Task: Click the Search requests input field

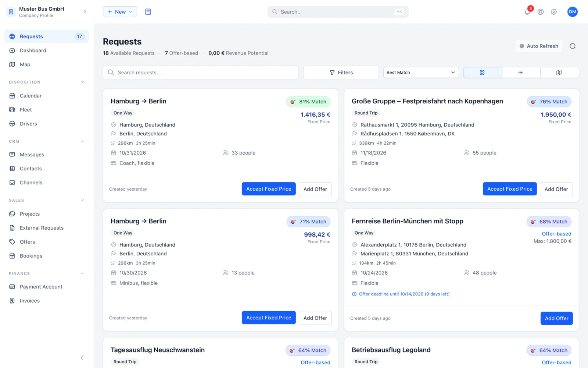Action: tap(201, 72)
